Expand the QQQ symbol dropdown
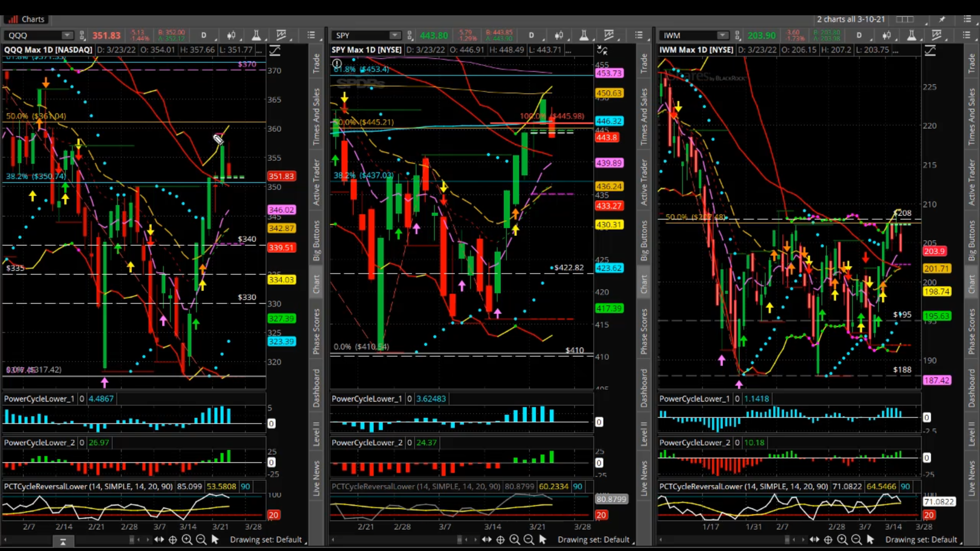Viewport: 980px width, 551px height. click(x=67, y=35)
